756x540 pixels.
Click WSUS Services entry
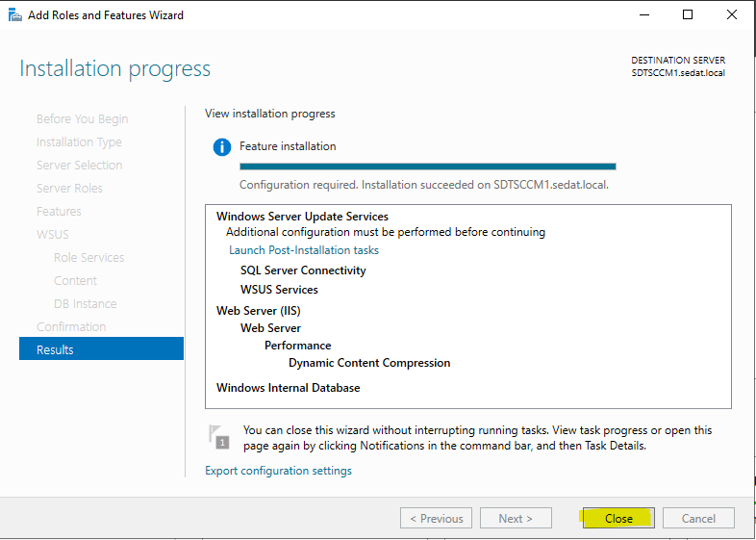tap(279, 290)
